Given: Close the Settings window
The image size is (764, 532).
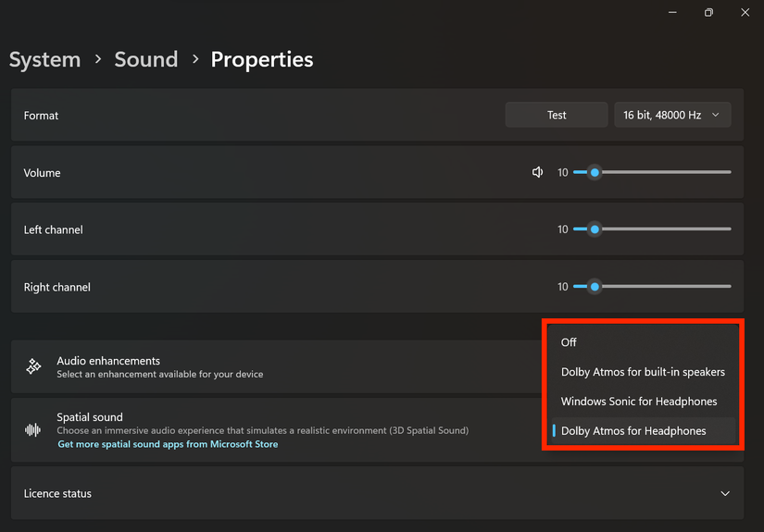Looking at the screenshot, I should coord(745,12).
